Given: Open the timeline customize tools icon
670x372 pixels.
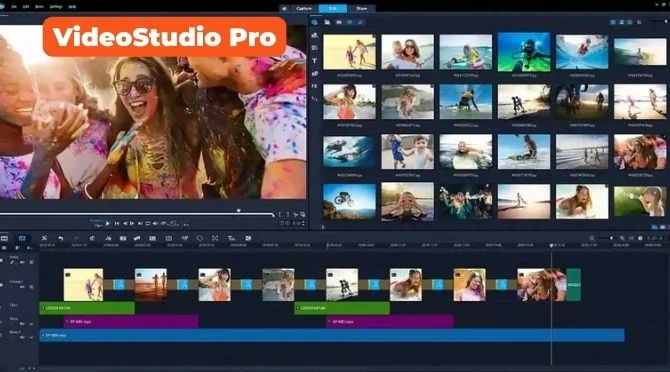Looking at the screenshot, I should click(x=44, y=238).
